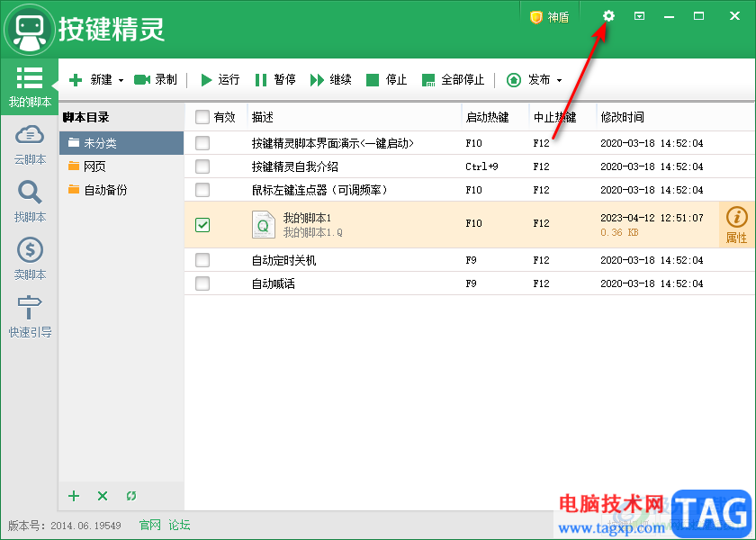Open 卖脚本 sell scripts tab

[x=30, y=259]
